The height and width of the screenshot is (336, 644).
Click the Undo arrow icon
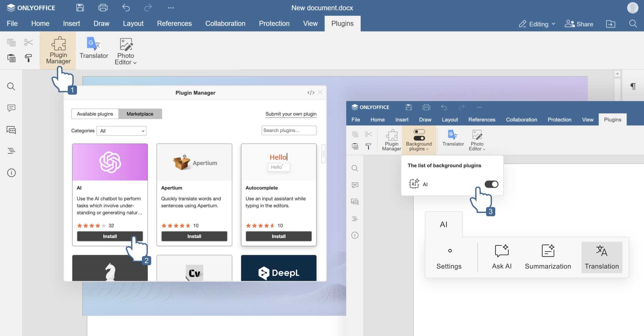pos(126,8)
